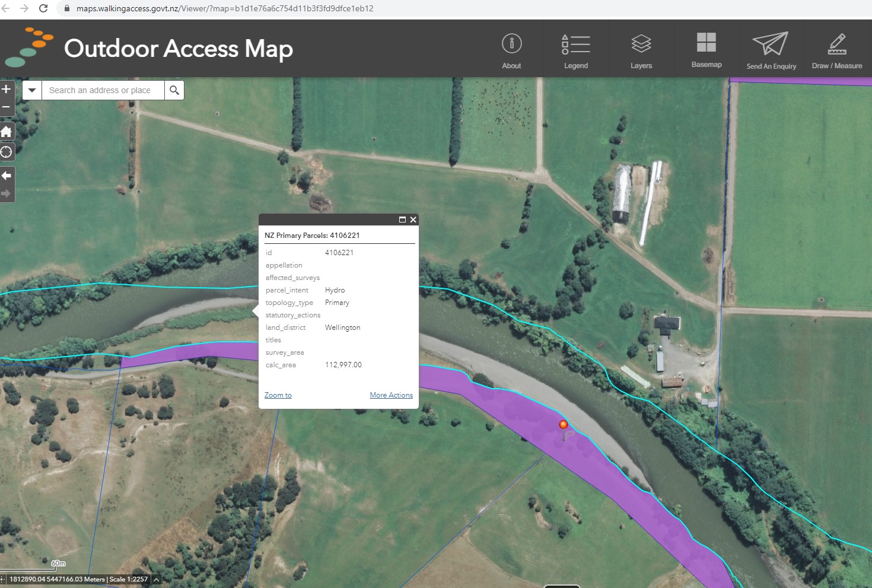Expand the coordinate bar up chevron
The image size is (872, 588).
pos(157,580)
